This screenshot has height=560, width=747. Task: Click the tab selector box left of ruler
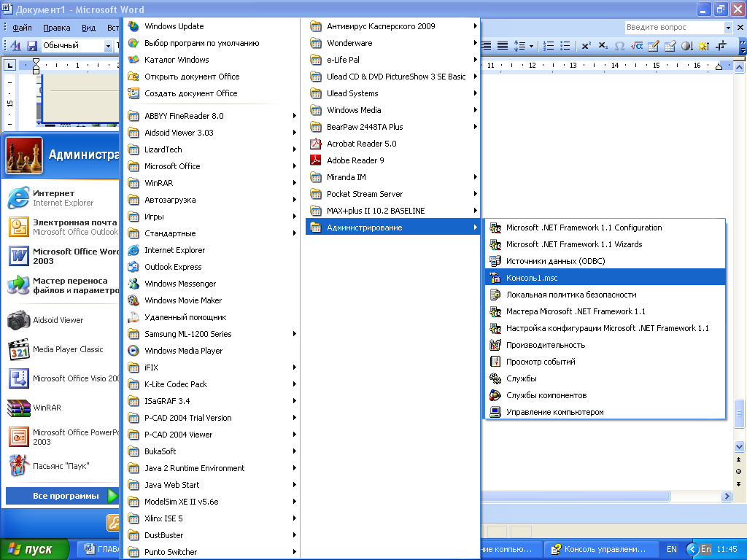10,65
